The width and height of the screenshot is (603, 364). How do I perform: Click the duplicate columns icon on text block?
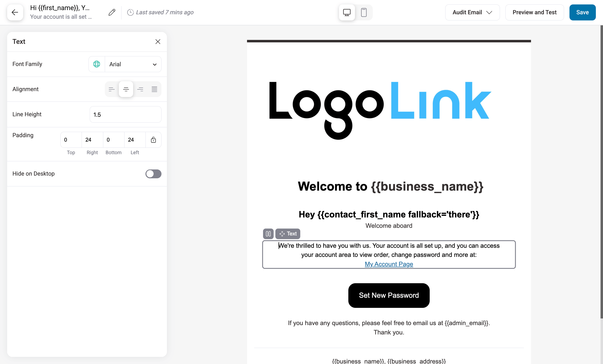[x=268, y=234]
